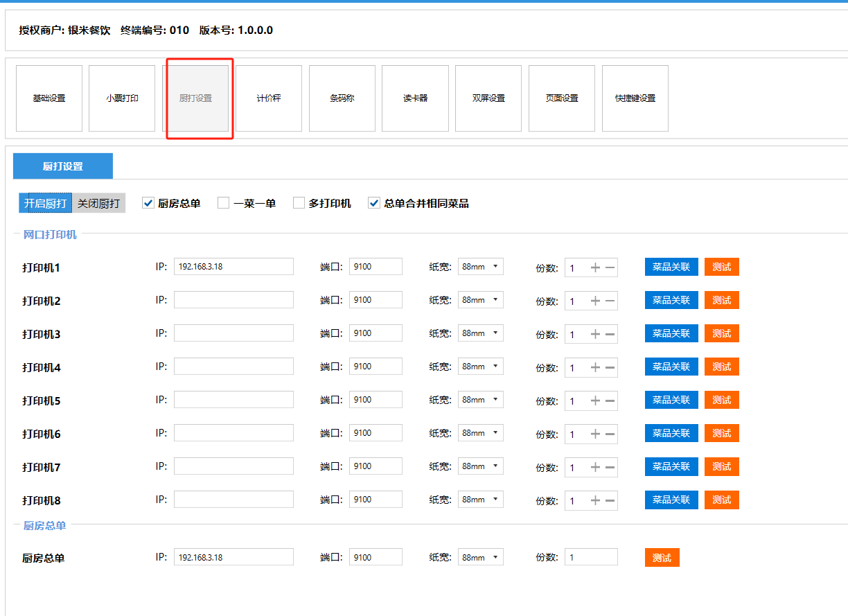Switch to 小票打印 settings

(x=122, y=98)
